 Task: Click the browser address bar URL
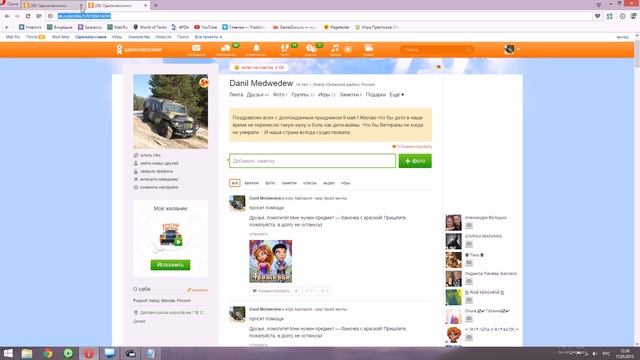(x=84, y=16)
